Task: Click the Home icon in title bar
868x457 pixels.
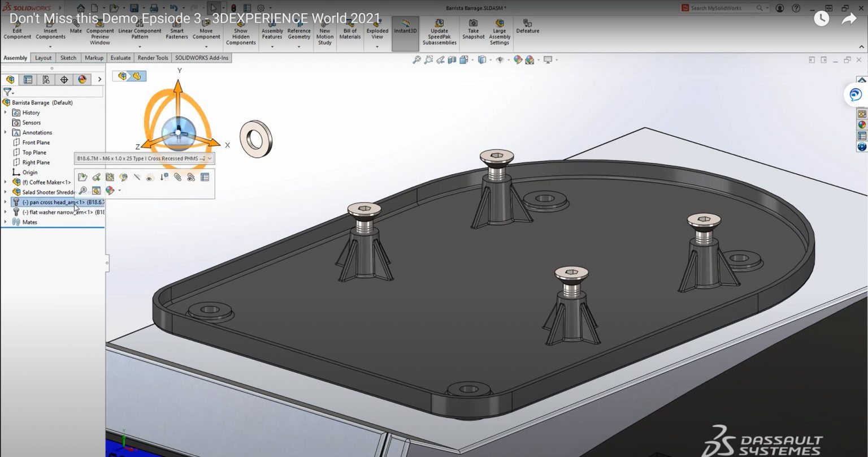Action: [x=81, y=8]
